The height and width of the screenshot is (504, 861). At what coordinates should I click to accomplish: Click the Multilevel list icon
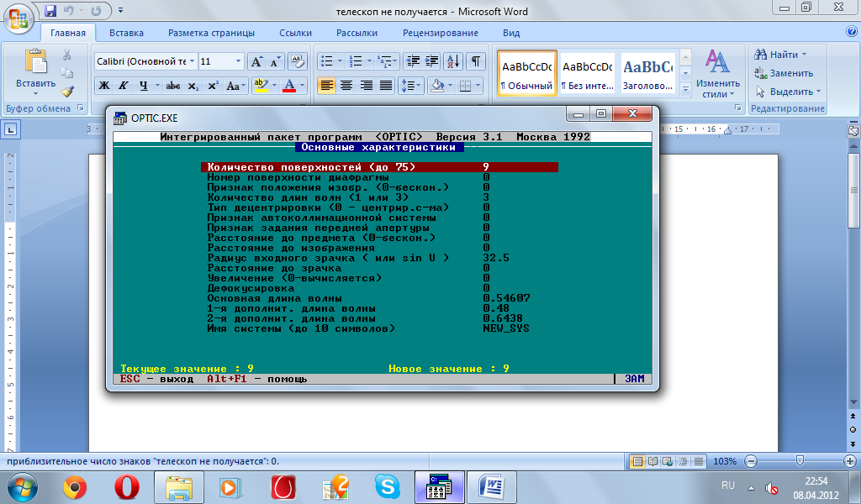(385, 61)
